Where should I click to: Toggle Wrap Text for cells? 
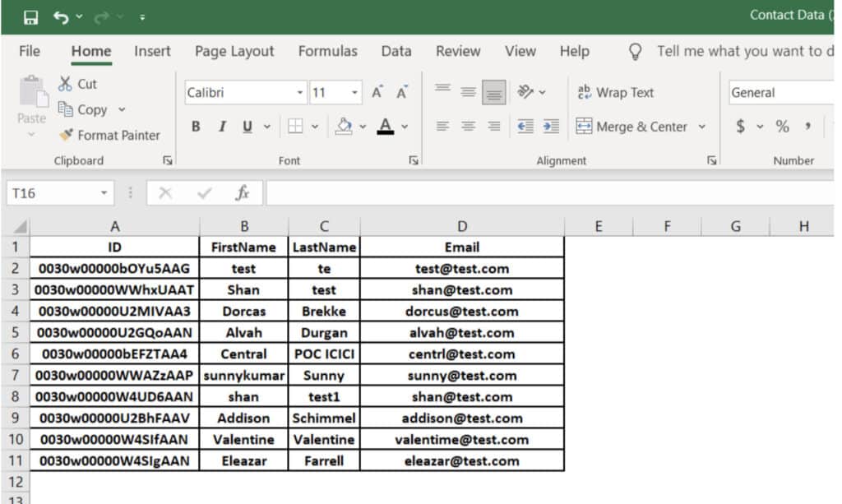[x=616, y=93]
